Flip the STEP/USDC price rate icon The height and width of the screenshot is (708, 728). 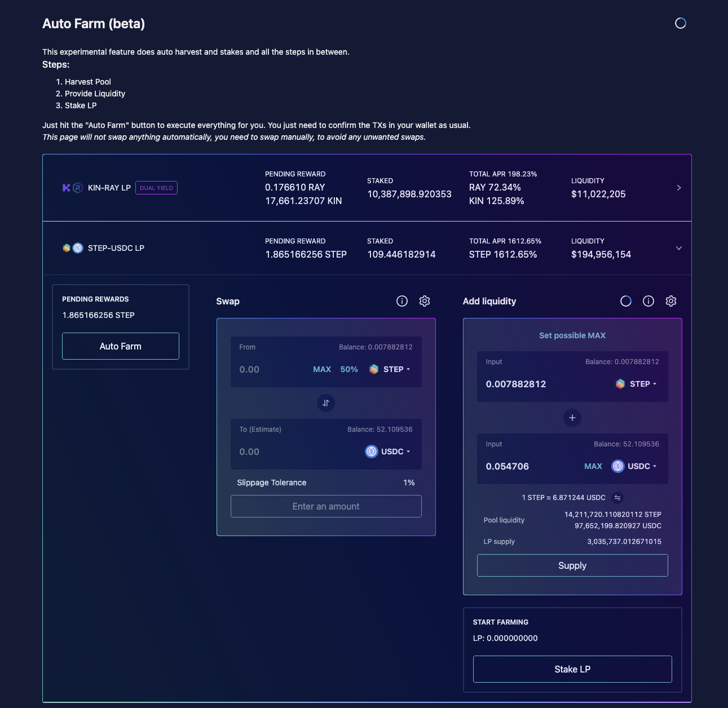[x=617, y=497]
